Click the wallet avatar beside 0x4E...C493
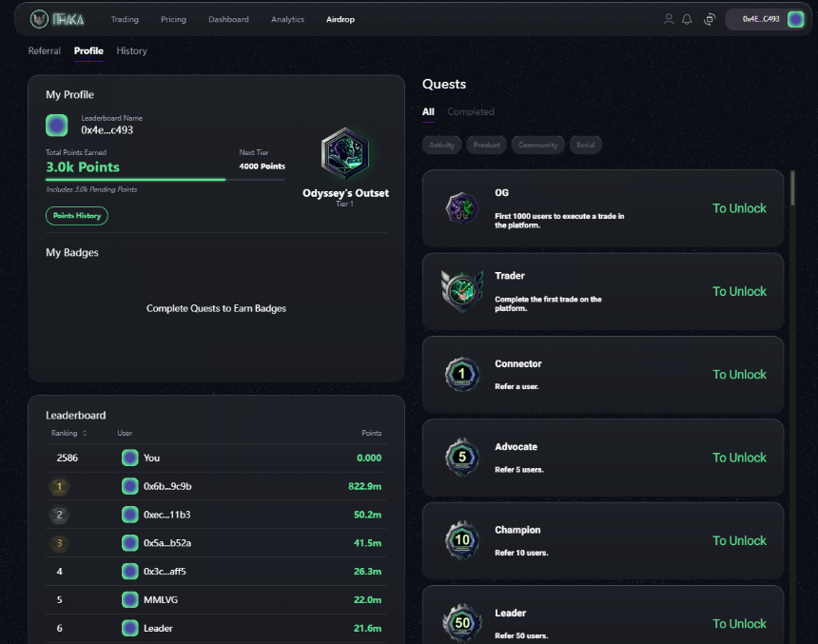 pos(795,19)
